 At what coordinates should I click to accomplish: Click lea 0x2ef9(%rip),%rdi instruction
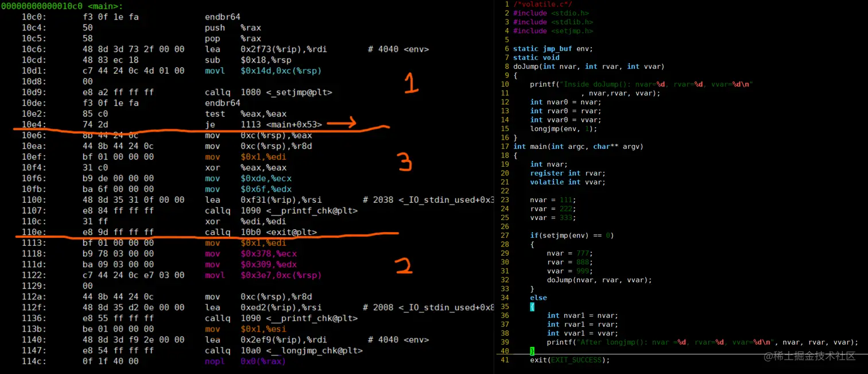tap(266, 340)
